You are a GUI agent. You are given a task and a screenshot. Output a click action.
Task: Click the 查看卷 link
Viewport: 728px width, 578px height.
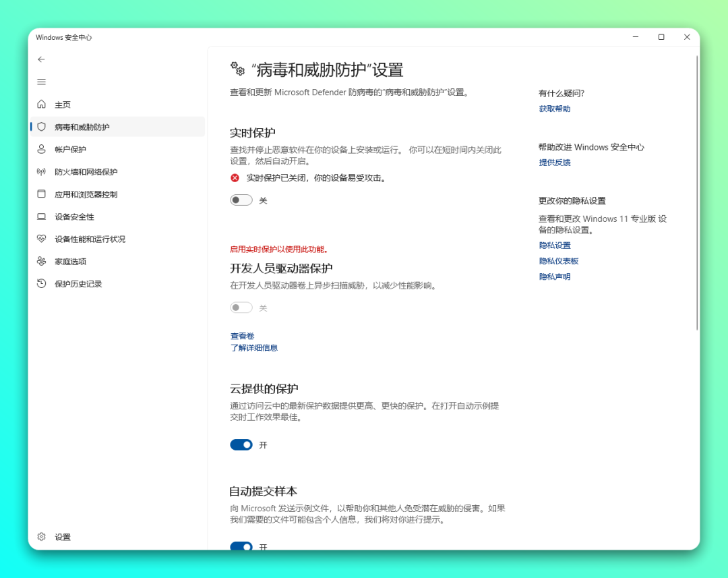242,336
